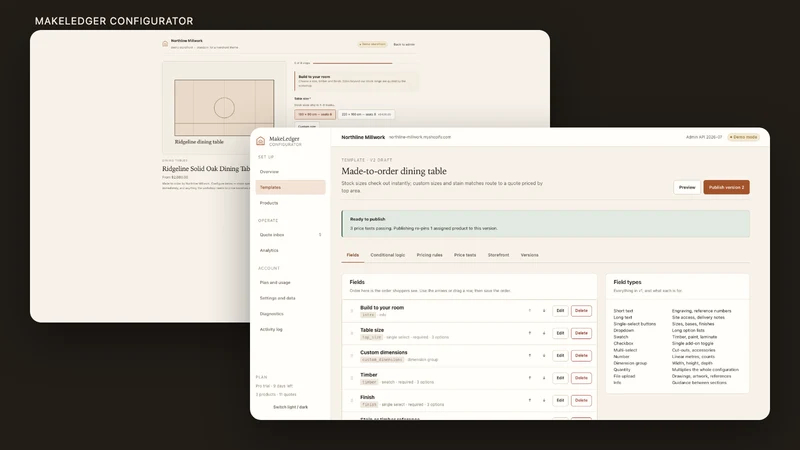The height and width of the screenshot is (450, 800).
Task: Move the Custom dimensions field up
Action: tap(530, 356)
